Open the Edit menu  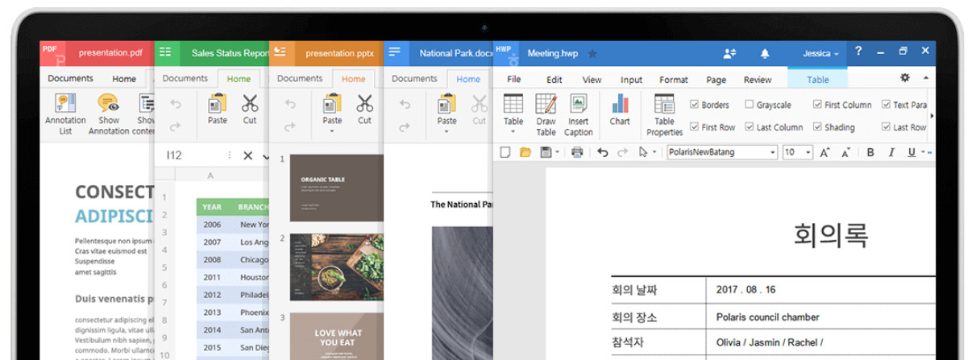coord(554,80)
